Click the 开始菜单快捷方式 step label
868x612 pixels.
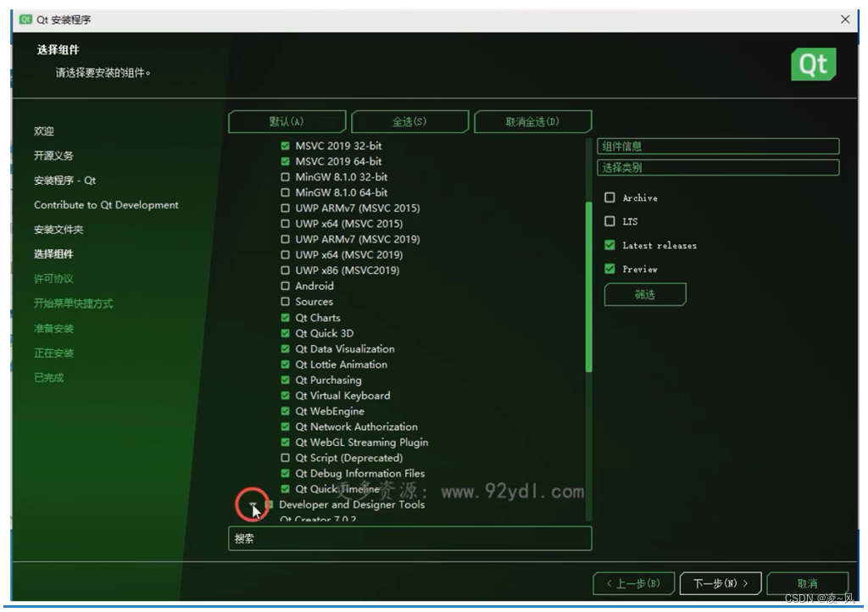point(73,303)
